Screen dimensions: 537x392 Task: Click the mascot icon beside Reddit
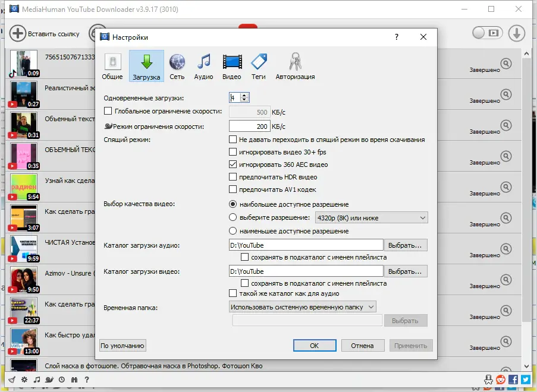pos(488,380)
